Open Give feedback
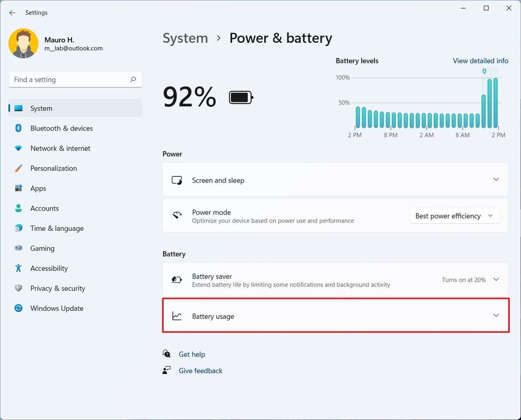Image resolution: width=521 pixels, height=420 pixels. [200, 370]
